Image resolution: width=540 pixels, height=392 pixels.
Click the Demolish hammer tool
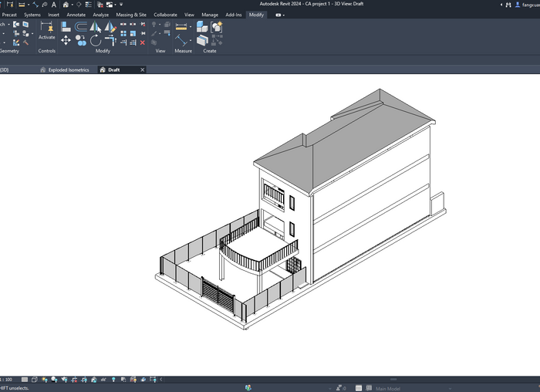(x=25, y=42)
